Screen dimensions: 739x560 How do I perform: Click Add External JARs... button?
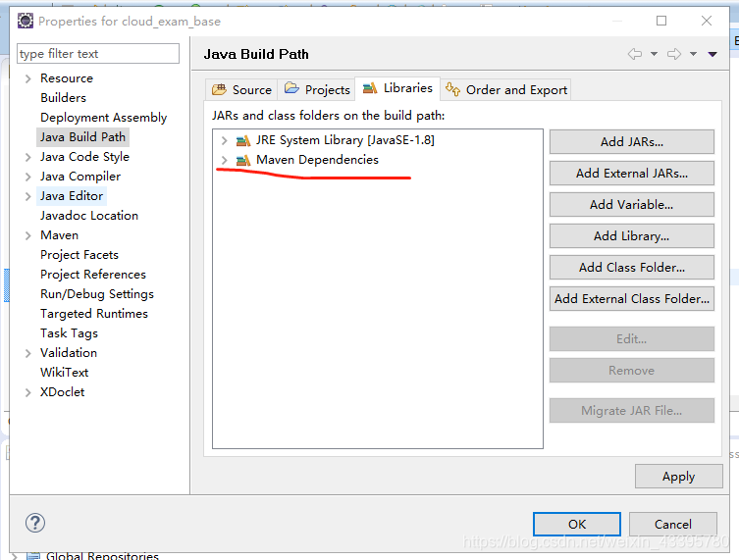[x=632, y=174]
